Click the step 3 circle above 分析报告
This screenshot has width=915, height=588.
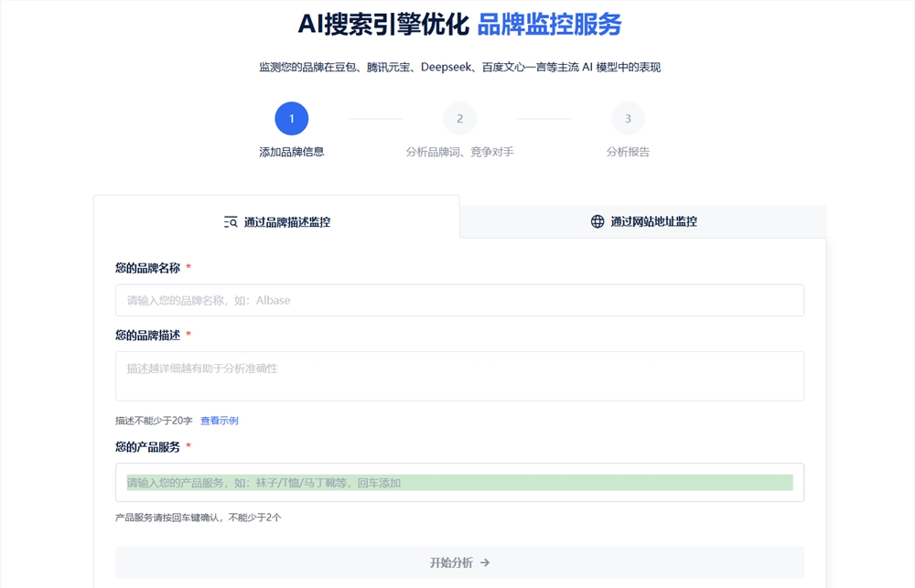[x=628, y=118]
